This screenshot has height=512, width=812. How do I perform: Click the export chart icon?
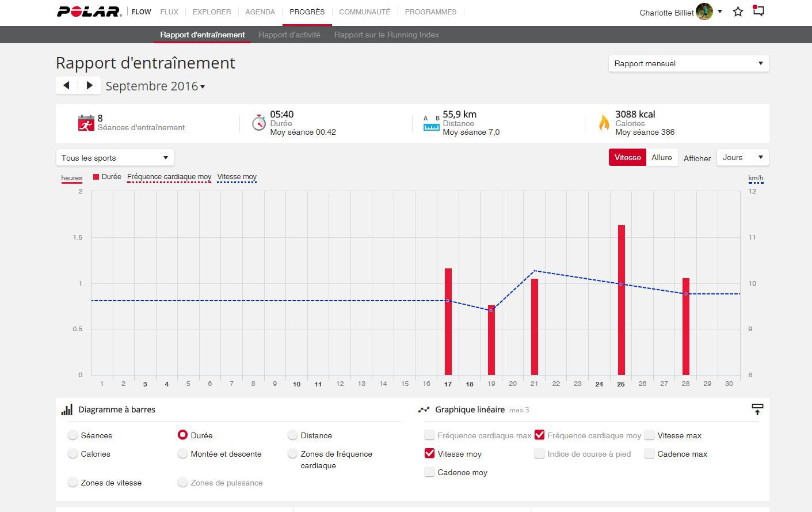[757, 409]
